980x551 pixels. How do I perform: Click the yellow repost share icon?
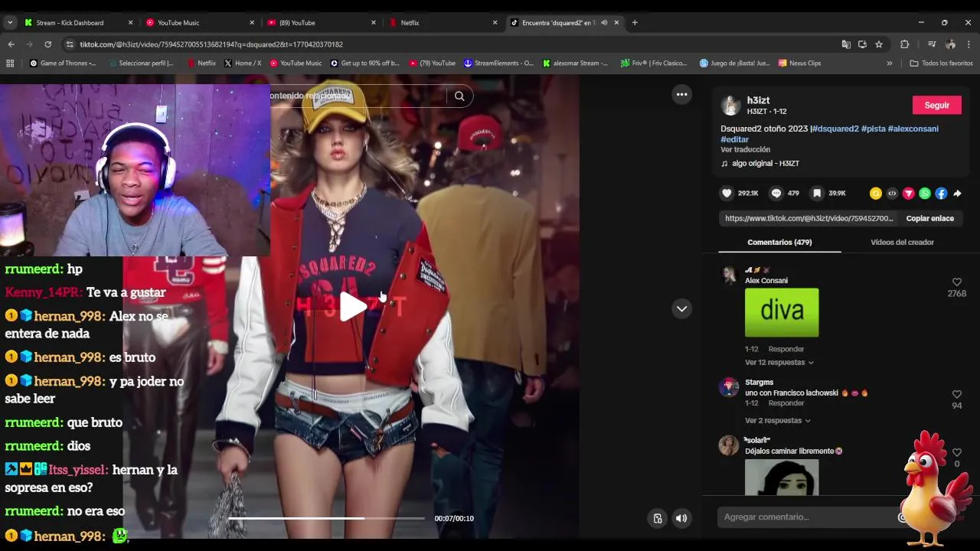pyautogui.click(x=876, y=194)
